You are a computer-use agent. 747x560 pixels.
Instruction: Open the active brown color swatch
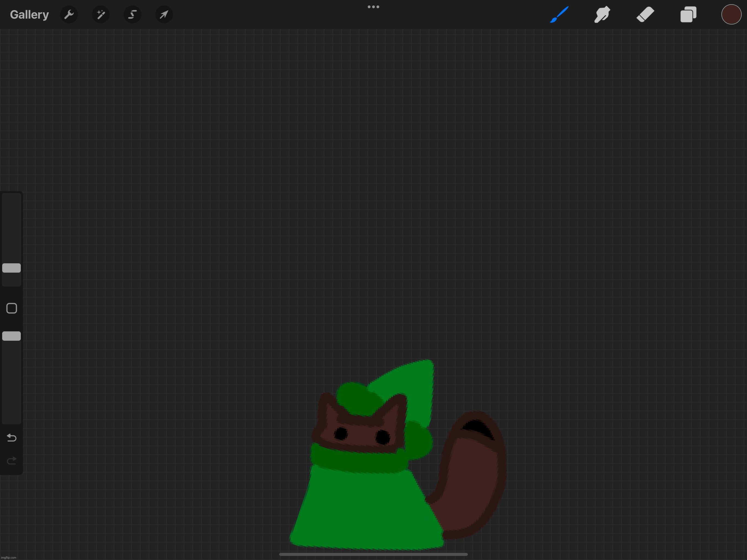pos(731,14)
